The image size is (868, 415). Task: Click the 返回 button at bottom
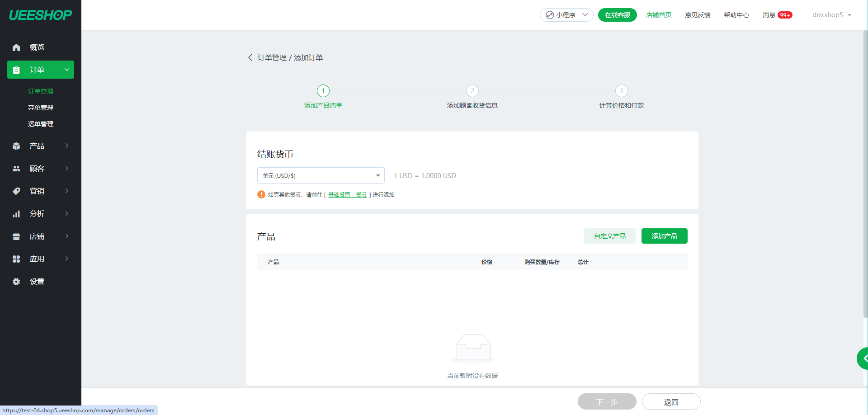671,402
